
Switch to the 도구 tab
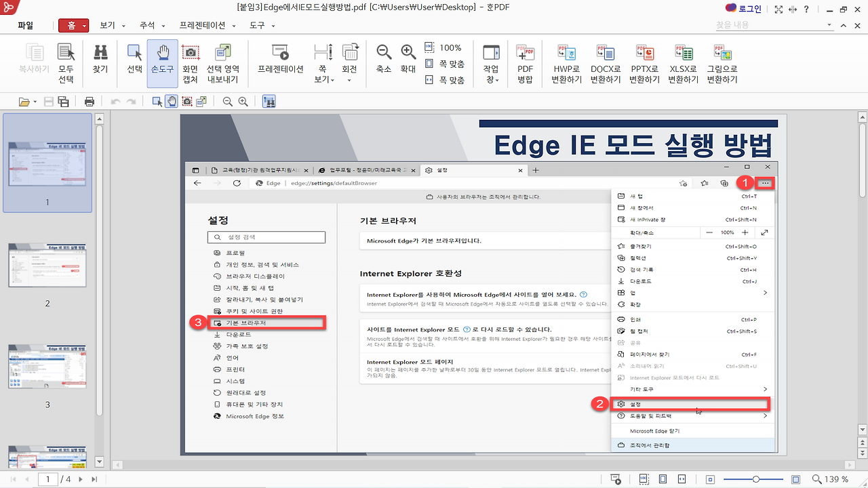click(x=257, y=26)
